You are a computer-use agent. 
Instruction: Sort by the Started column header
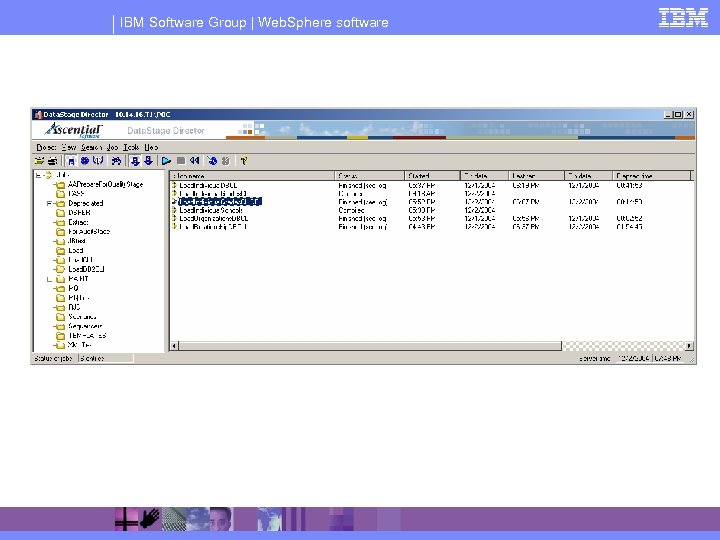coord(432,175)
